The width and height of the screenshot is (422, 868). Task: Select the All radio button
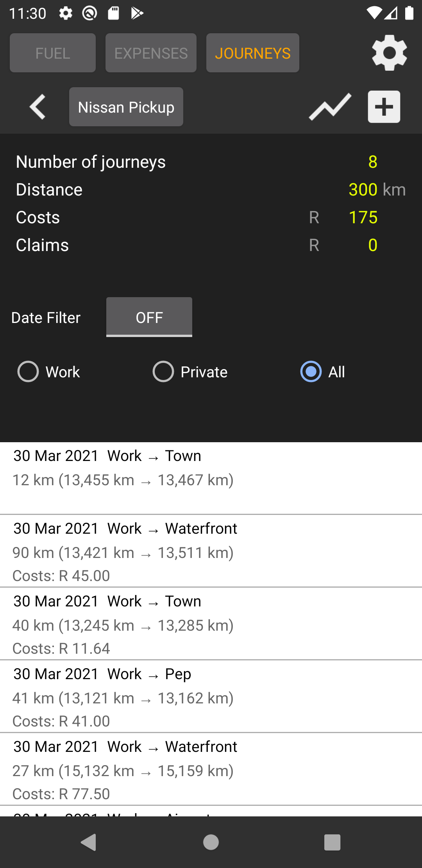[323, 371]
